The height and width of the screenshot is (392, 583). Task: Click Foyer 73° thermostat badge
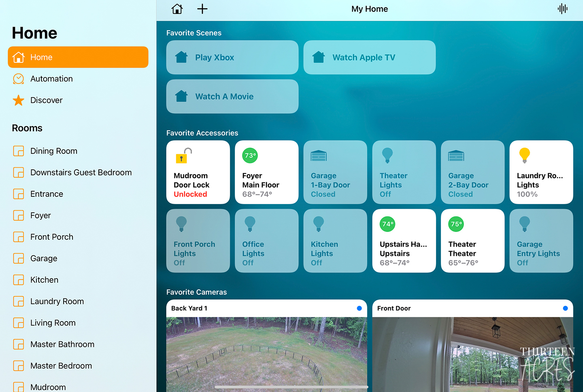(x=250, y=156)
